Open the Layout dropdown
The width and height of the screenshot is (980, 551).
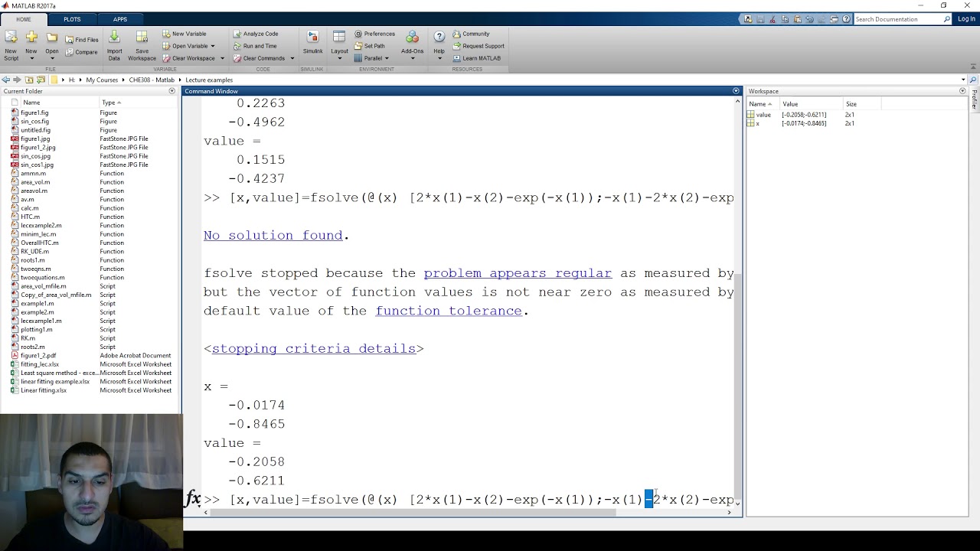coord(339,45)
